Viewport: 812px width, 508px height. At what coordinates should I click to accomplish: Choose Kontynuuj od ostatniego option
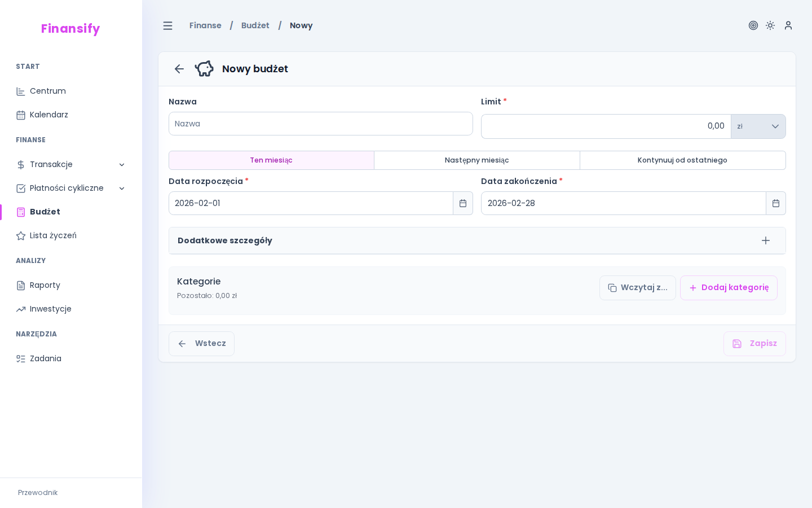(682, 160)
